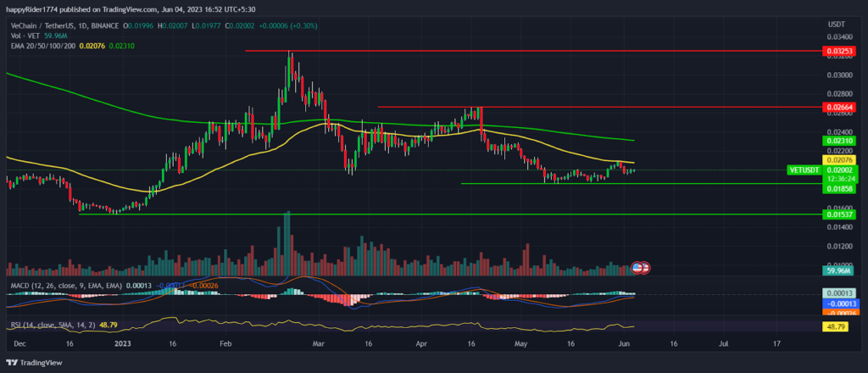Viewport: 868px width, 373px height.
Task: Click the leftmost US flag economic event marker
Action: click(637, 267)
